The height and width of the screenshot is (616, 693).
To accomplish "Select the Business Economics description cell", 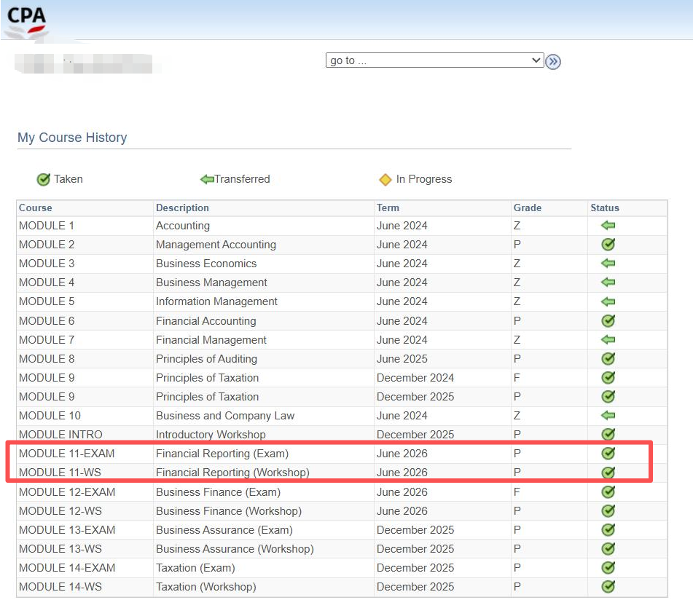I will coord(264,264).
